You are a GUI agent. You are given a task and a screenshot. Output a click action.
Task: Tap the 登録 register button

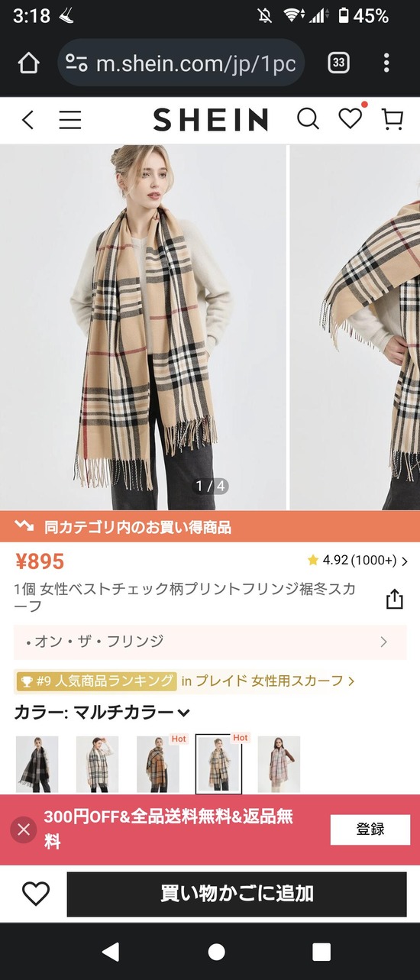click(x=370, y=830)
